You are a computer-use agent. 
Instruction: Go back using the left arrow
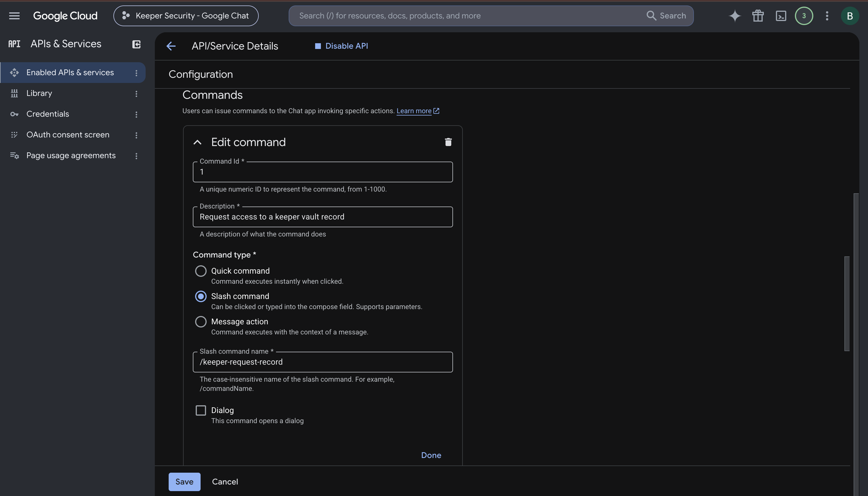coord(171,46)
